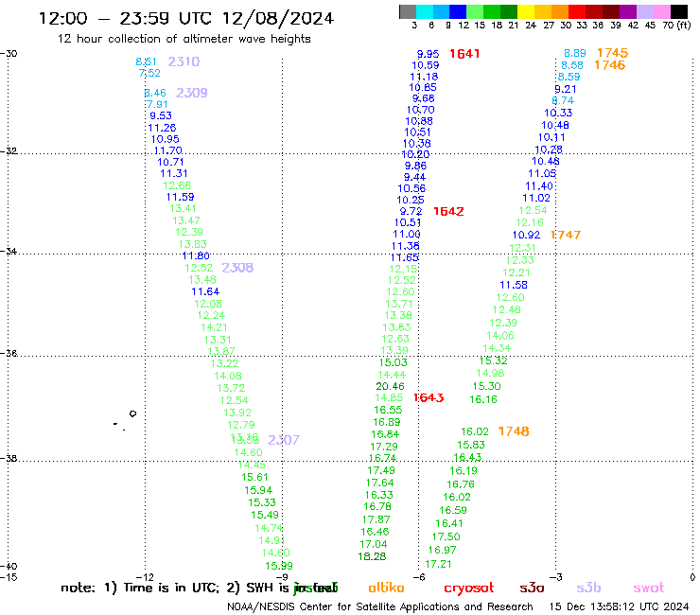Click the '70 (ft)' scale unit label

tap(676, 26)
